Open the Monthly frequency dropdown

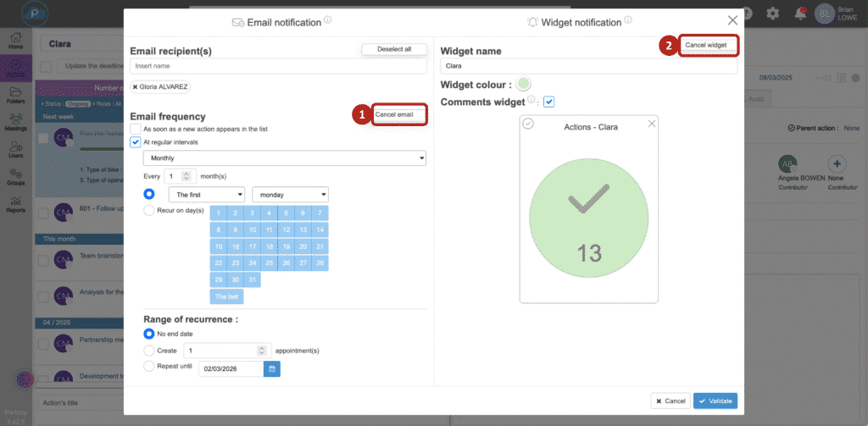pyautogui.click(x=284, y=158)
